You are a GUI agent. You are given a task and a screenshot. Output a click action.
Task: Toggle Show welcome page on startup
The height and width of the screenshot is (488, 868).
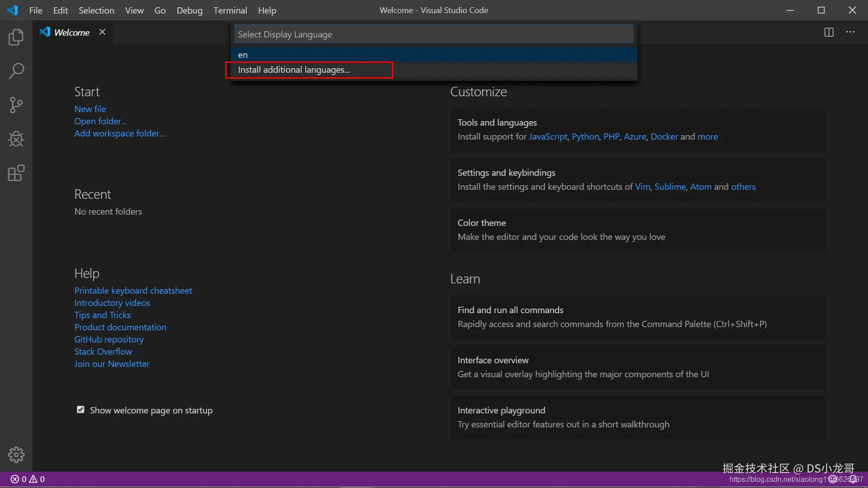tap(80, 410)
